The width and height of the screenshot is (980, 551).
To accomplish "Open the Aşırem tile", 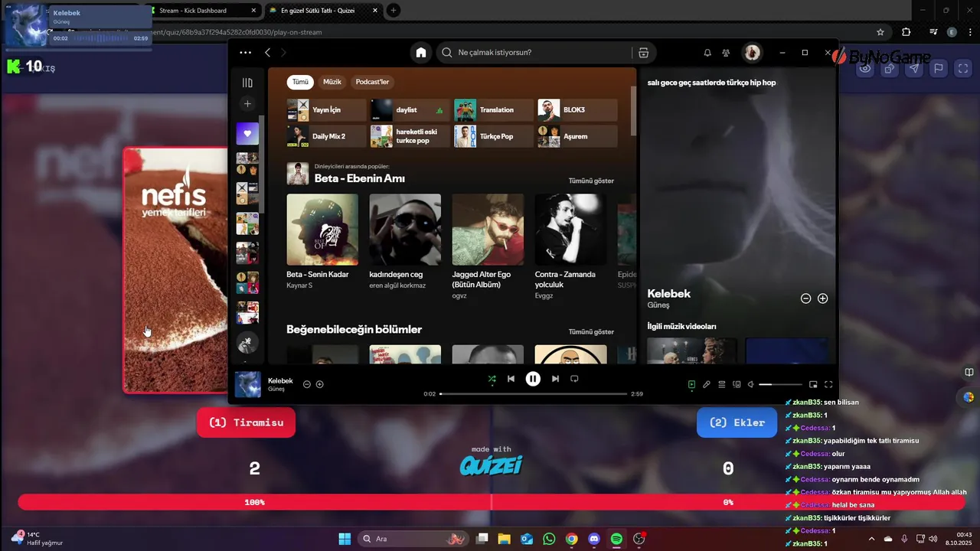I will pyautogui.click(x=577, y=136).
